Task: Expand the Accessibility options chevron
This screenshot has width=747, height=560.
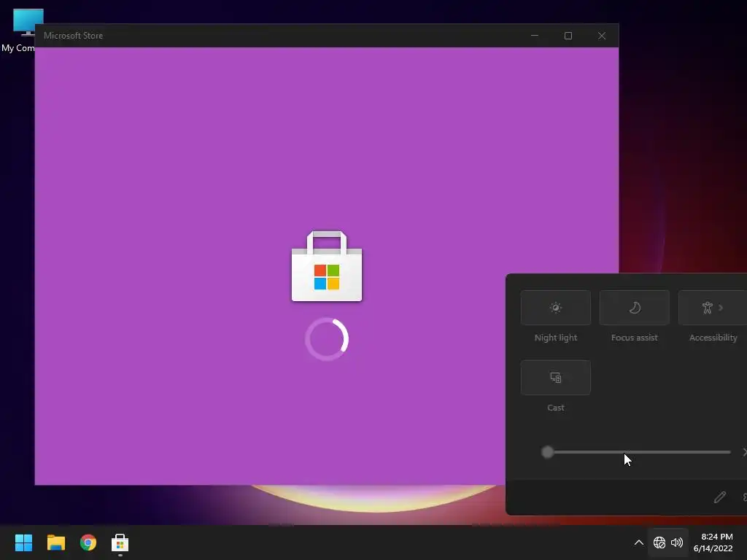Action: click(x=721, y=308)
